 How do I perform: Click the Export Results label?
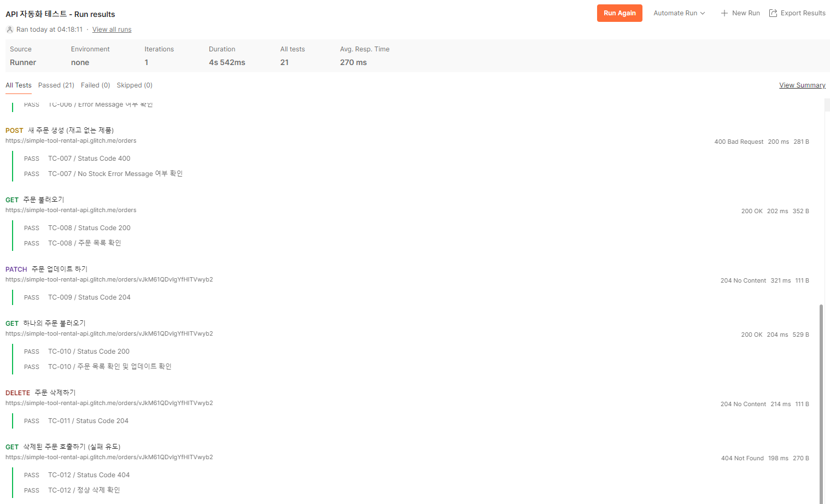[803, 13]
